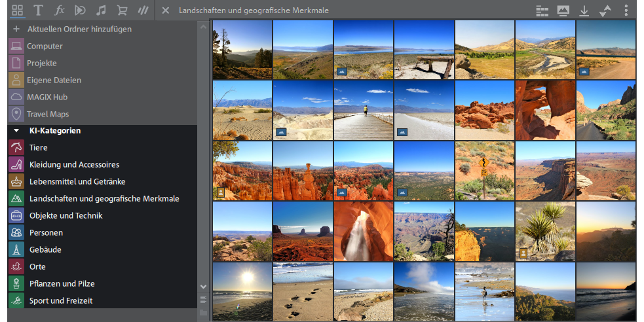Screen dimensions: 644x322
Task: Close the Landschaften category search
Action: 166,10
